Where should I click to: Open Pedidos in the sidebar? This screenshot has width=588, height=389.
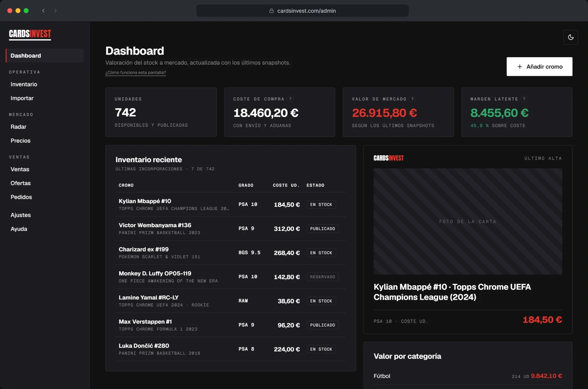21,197
